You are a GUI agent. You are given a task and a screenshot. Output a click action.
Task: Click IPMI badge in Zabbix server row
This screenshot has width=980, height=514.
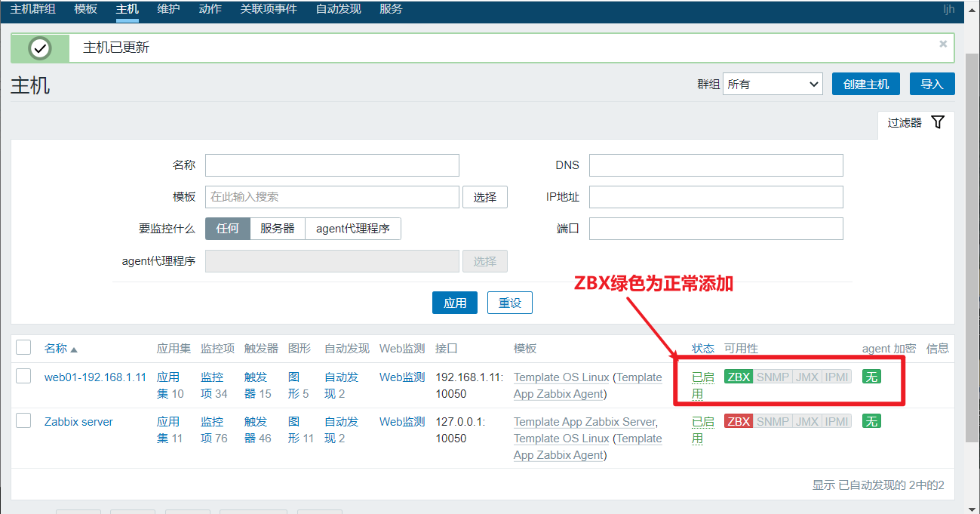(x=837, y=421)
